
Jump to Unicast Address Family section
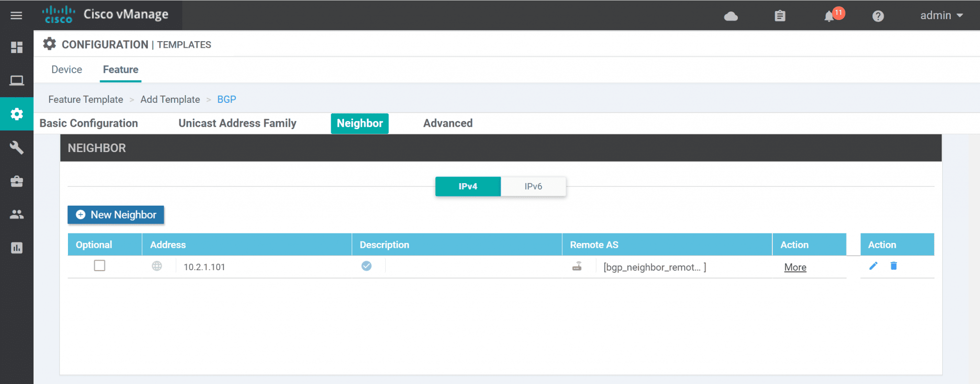[237, 123]
